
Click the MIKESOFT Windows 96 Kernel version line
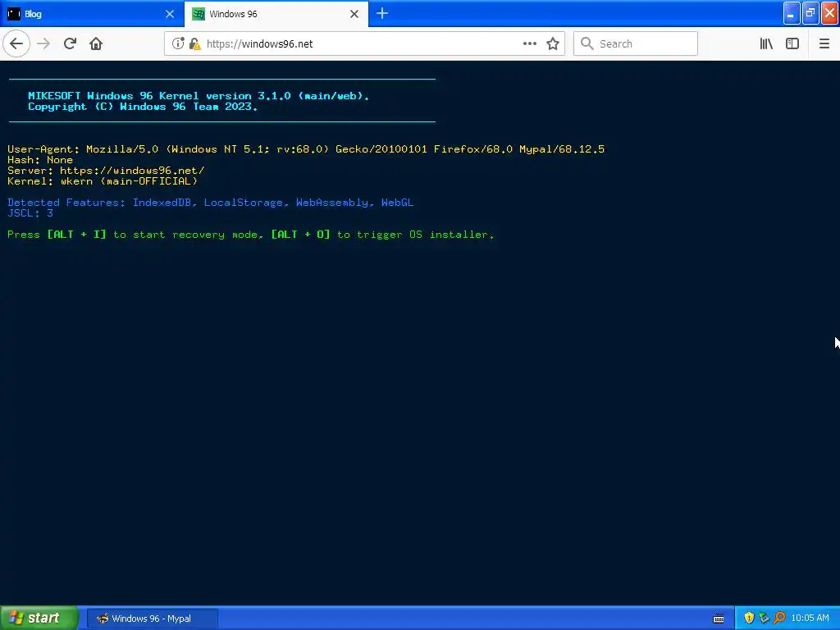[x=199, y=95]
